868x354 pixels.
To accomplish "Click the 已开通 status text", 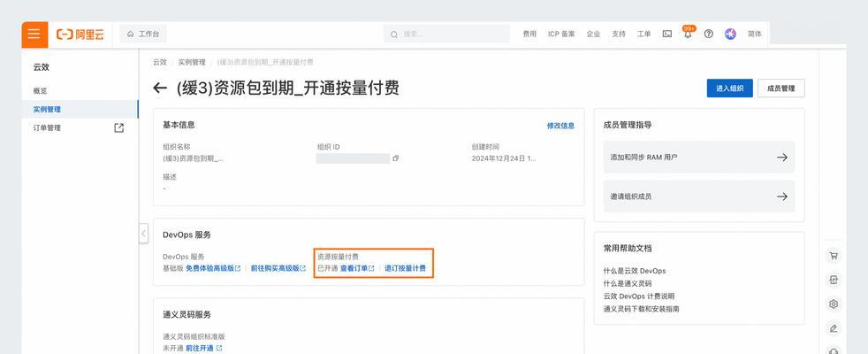I will pyautogui.click(x=327, y=268).
